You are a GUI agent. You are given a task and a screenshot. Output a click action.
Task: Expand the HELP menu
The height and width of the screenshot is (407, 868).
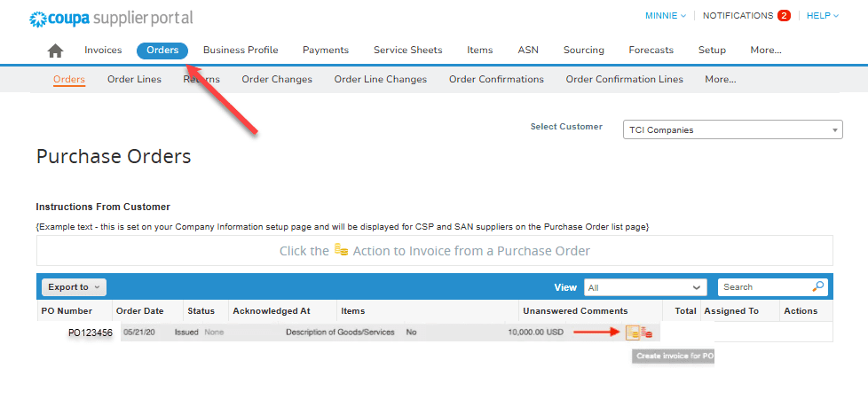click(x=822, y=16)
